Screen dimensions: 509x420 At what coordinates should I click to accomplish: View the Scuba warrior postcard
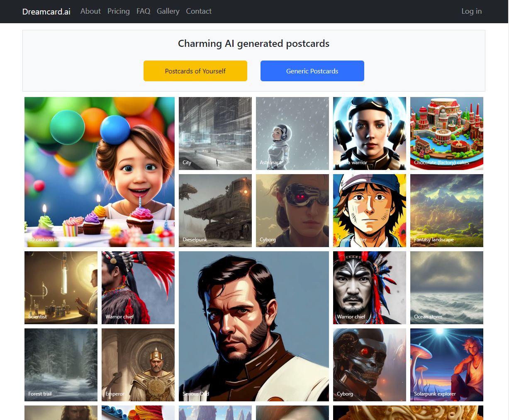(370, 134)
